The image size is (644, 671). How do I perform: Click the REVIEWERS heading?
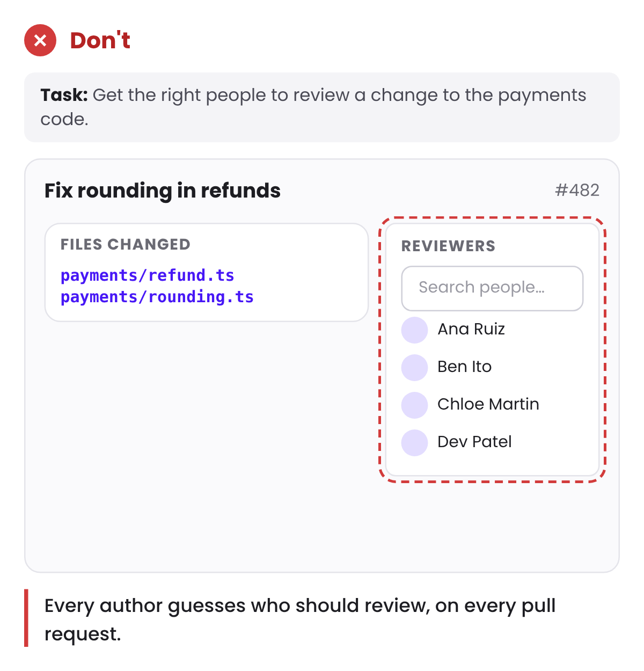(x=448, y=246)
